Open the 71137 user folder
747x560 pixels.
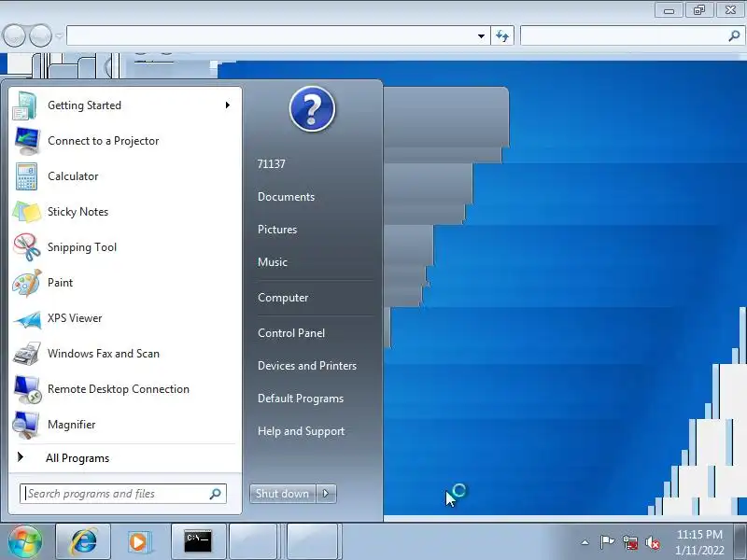click(271, 164)
